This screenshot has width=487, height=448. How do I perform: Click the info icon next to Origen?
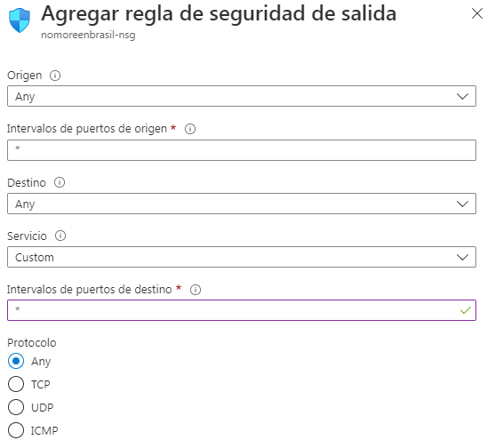tap(55, 76)
